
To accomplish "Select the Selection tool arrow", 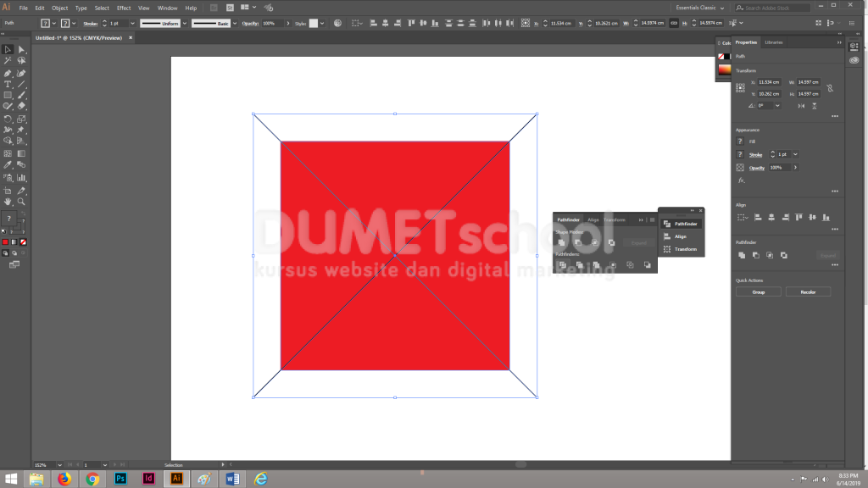I will coord(8,50).
